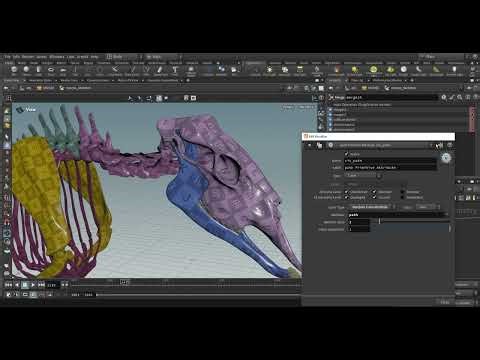480x360 pixels.
Task: Add a Point Light from the shelf
Action: tap(269, 70)
